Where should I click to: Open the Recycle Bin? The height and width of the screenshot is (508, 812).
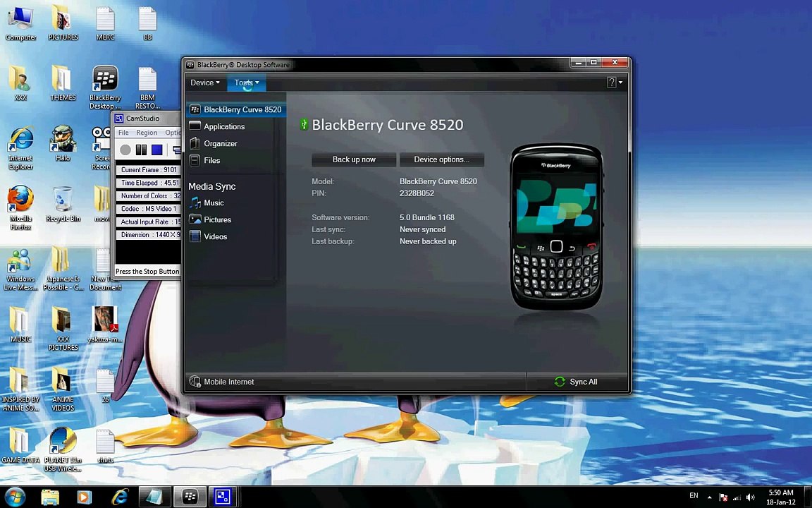click(63, 204)
